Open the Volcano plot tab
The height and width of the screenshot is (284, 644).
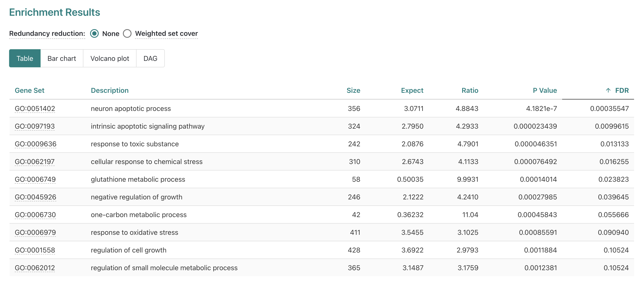pyautogui.click(x=109, y=58)
